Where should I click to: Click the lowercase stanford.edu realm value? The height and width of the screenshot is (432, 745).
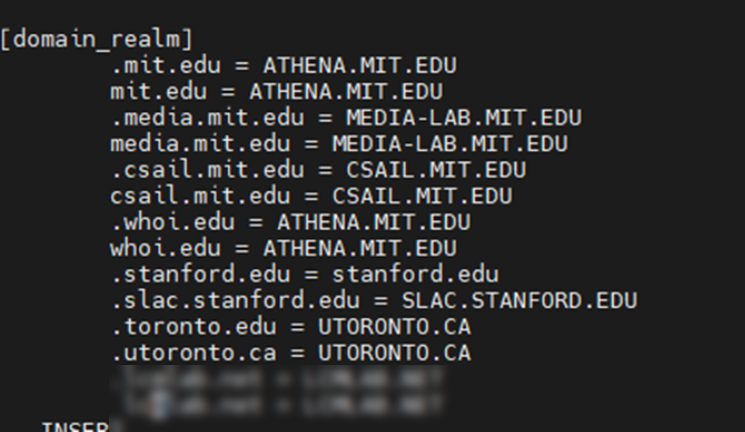(416, 274)
